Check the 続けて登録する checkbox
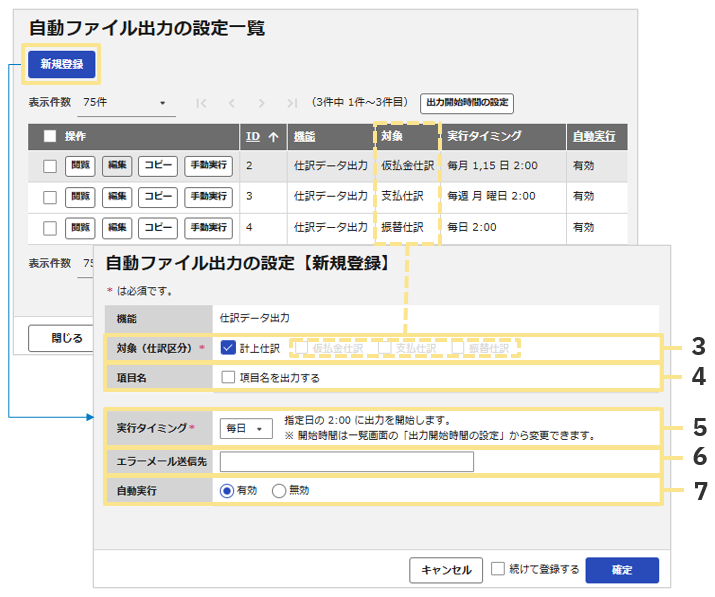715x597 pixels. (497, 569)
